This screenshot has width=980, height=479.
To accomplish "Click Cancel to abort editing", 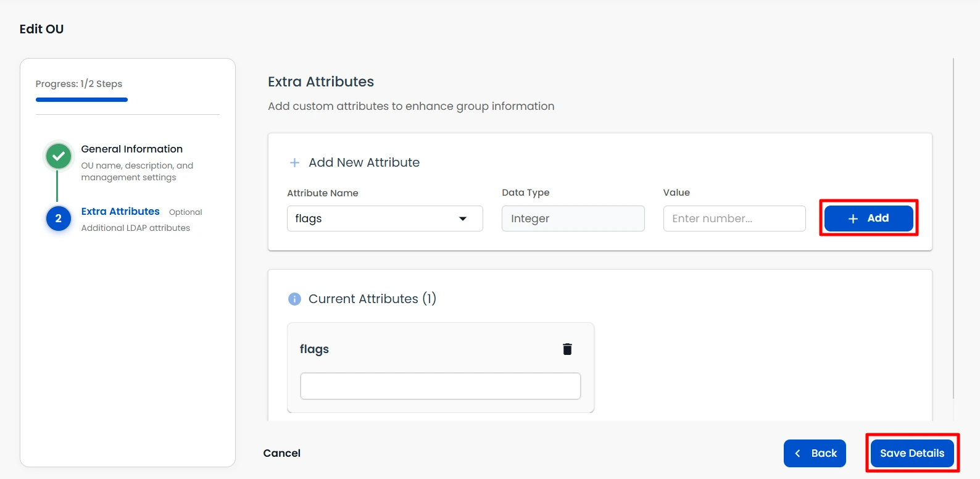I will [282, 453].
